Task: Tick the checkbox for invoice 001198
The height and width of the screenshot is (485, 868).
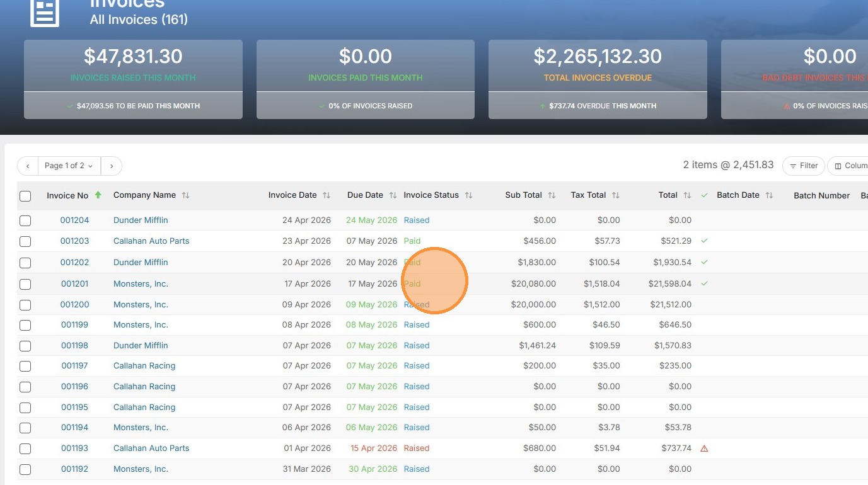Action: click(x=25, y=346)
